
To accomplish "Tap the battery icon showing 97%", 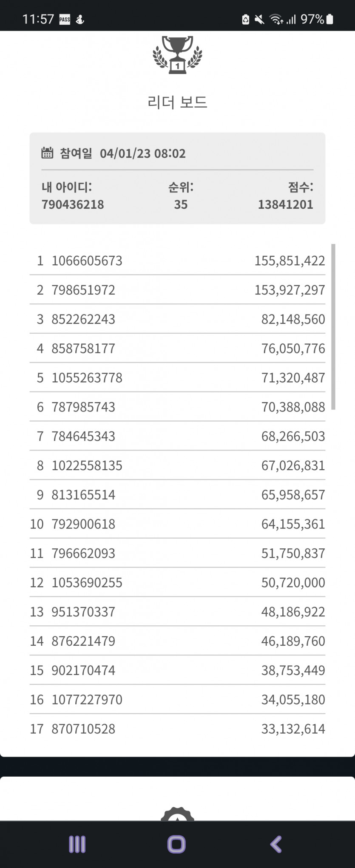I will pos(330,19).
